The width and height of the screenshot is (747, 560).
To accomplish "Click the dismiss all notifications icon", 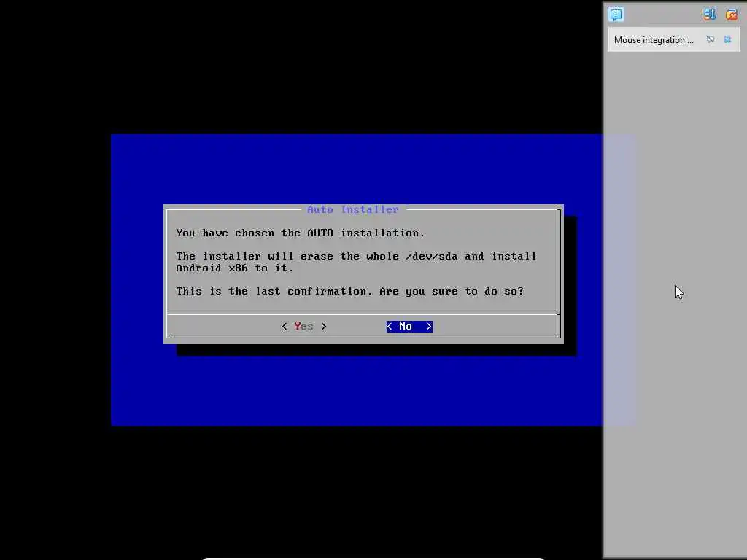I will point(731,15).
